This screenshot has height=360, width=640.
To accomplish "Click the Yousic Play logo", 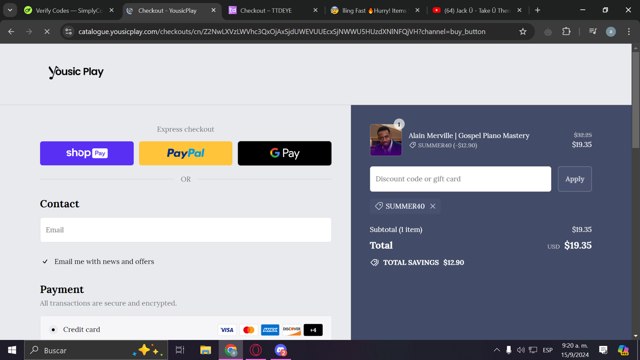I will pyautogui.click(x=76, y=72).
